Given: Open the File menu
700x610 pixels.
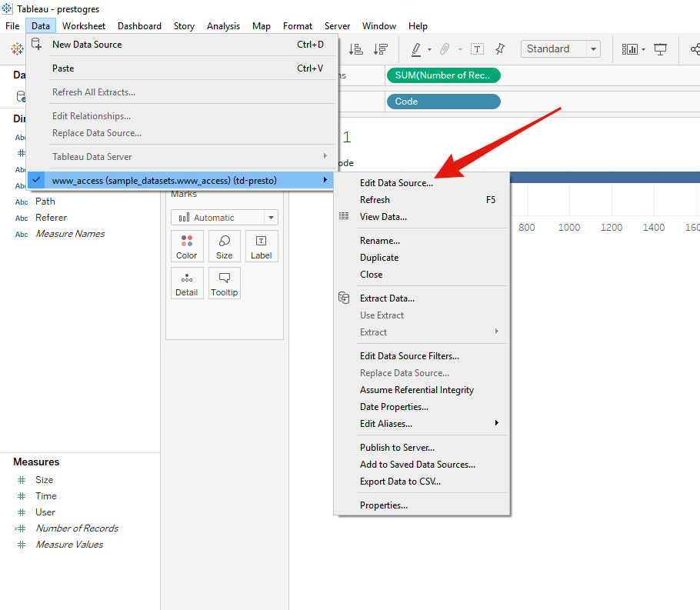Looking at the screenshot, I should tap(12, 26).
